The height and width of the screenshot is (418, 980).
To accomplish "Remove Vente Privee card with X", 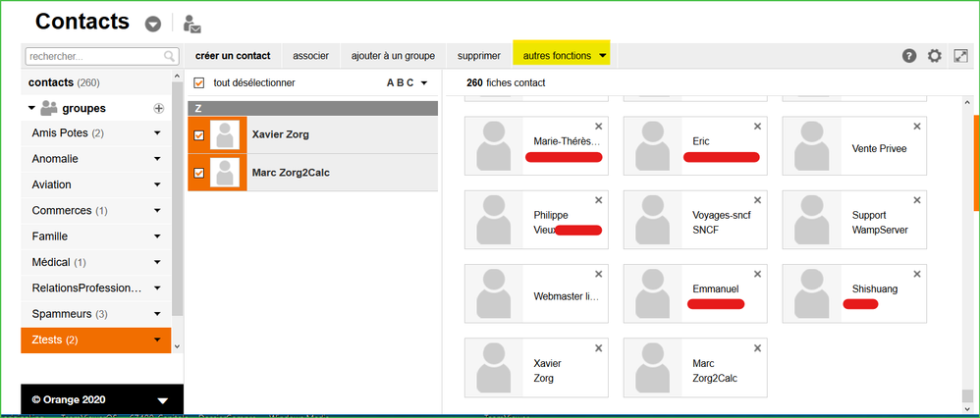I will [916, 127].
